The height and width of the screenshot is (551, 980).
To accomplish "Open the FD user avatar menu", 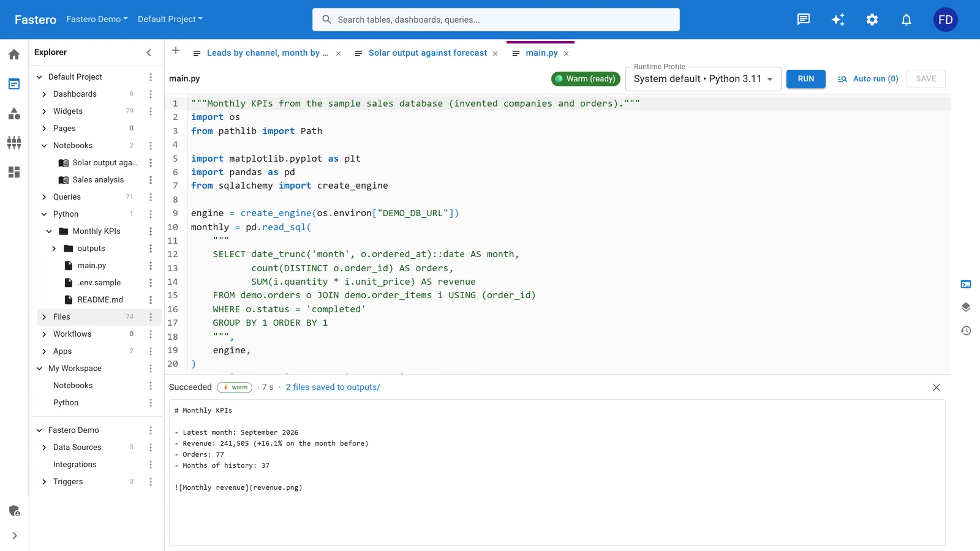I will click(946, 20).
